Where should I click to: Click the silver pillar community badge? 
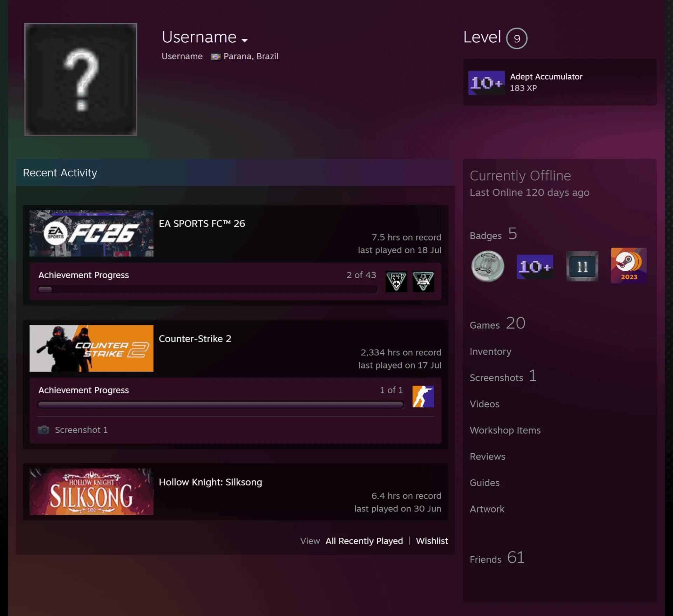488,266
